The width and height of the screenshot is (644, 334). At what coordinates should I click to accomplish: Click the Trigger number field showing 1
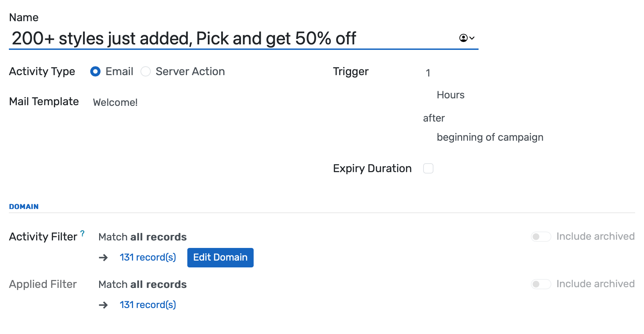[x=428, y=72]
